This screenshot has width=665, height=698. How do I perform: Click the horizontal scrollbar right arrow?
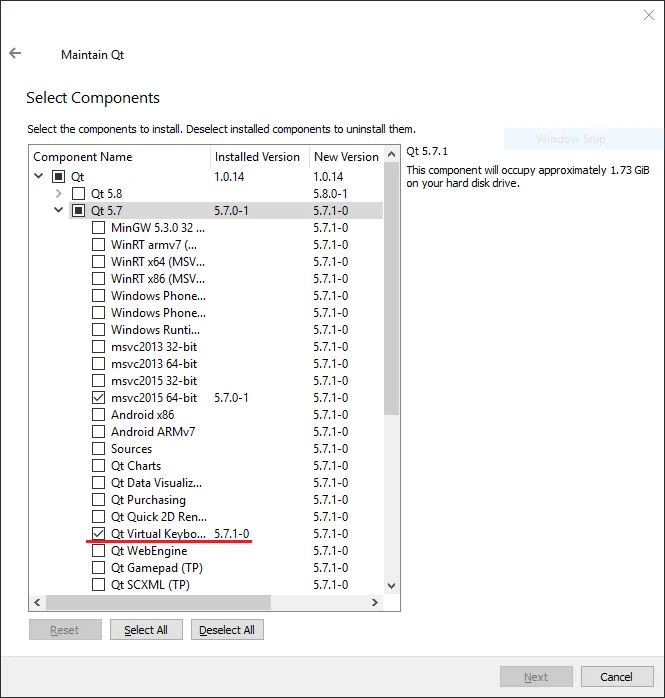(x=375, y=602)
